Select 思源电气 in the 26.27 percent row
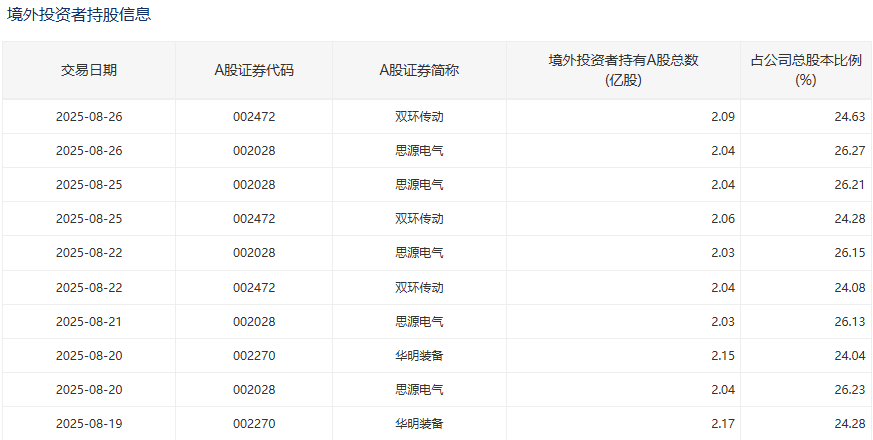The width and height of the screenshot is (873, 440). tap(419, 151)
